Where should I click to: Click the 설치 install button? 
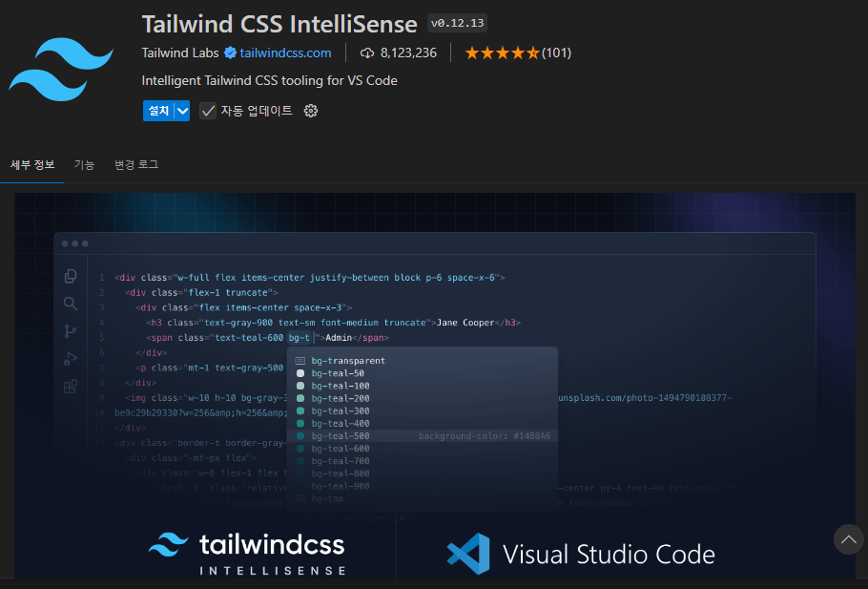click(x=159, y=111)
